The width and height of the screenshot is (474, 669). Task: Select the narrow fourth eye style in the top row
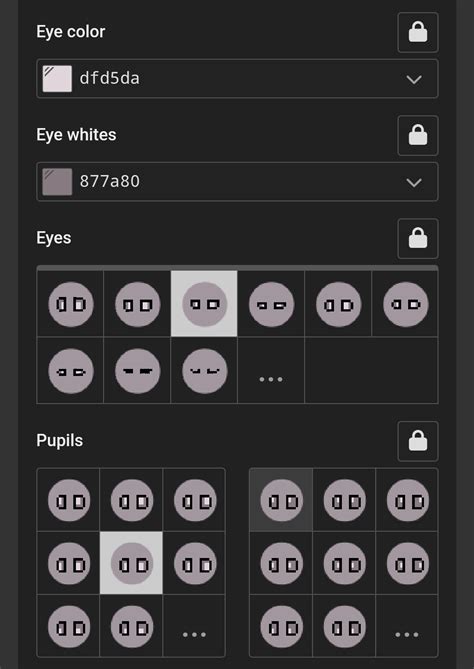(271, 304)
